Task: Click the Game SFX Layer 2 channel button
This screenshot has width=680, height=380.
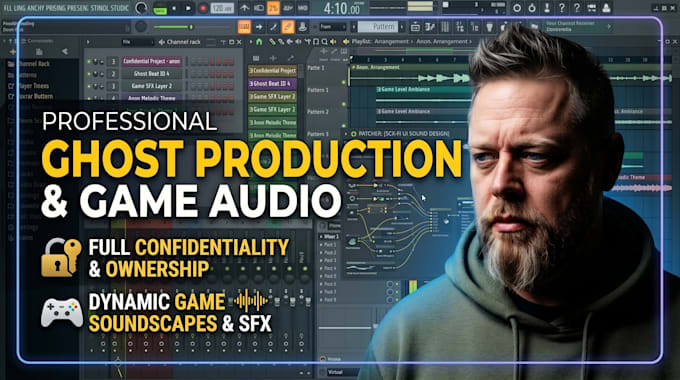Action: pos(151,86)
